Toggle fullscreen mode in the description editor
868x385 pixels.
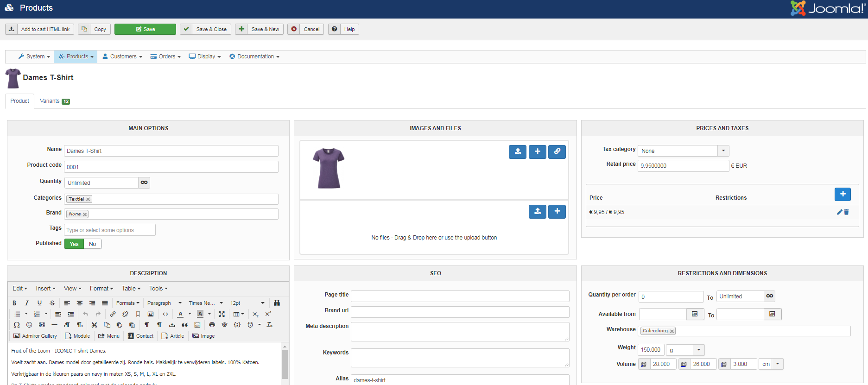tap(222, 314)
